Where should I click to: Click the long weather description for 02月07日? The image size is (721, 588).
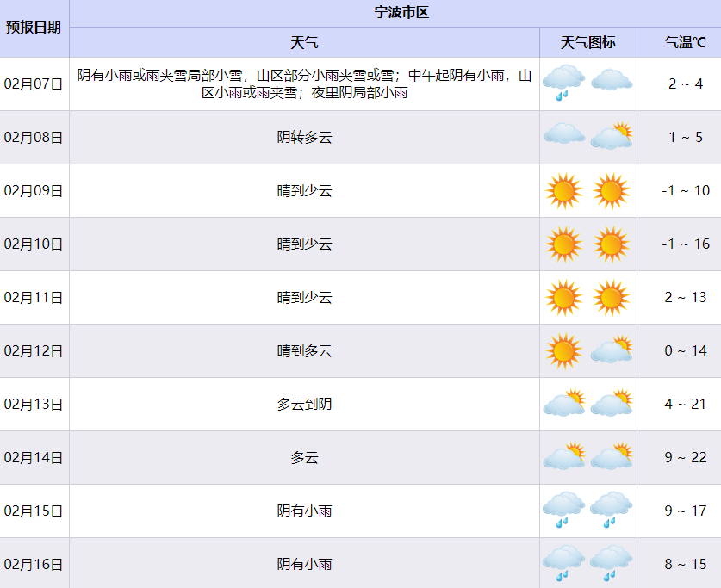304,84
